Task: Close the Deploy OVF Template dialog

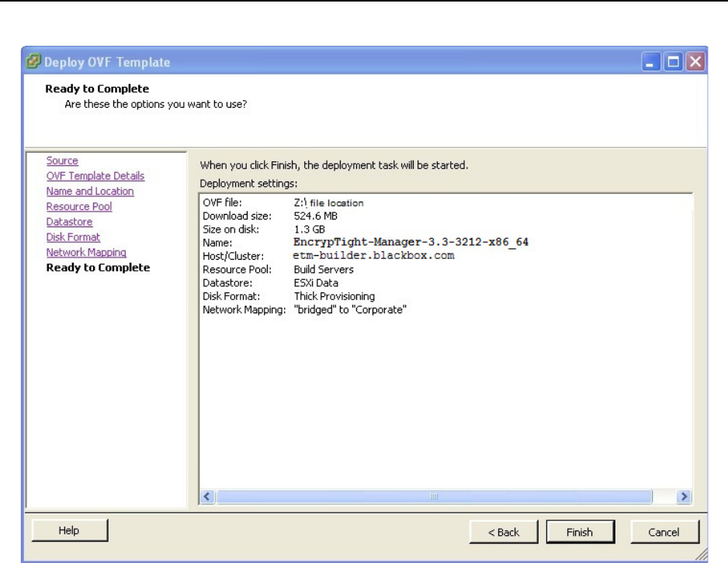Action: coord(695,62)
